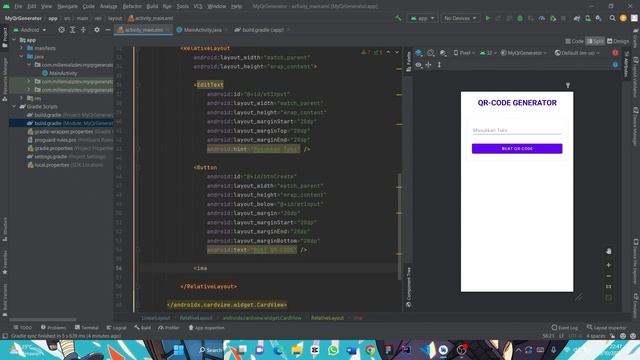Image resolution: width=640 pixels, height=360 pixels.
Task: Collapse the Gradle Scripts node
Action: [14, 107]
